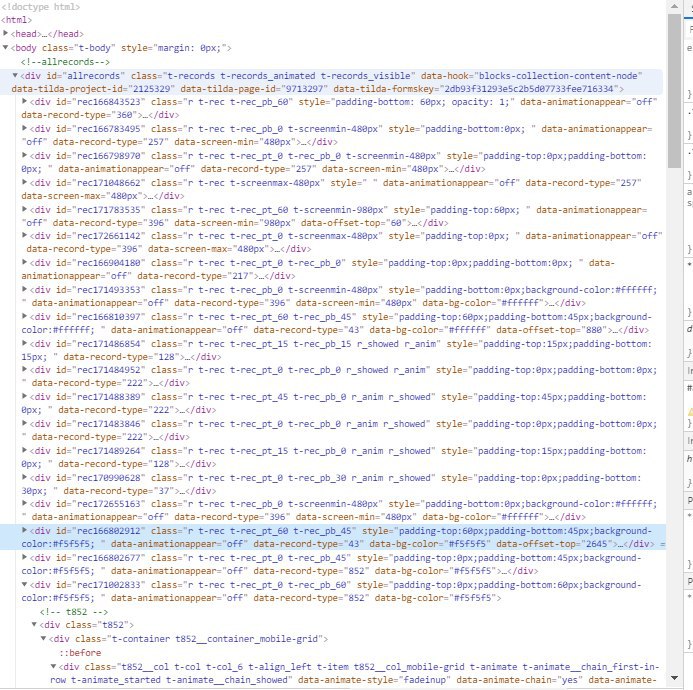Click id value rec166843523
The image size is (693, 690).
(x=109, y=102)
